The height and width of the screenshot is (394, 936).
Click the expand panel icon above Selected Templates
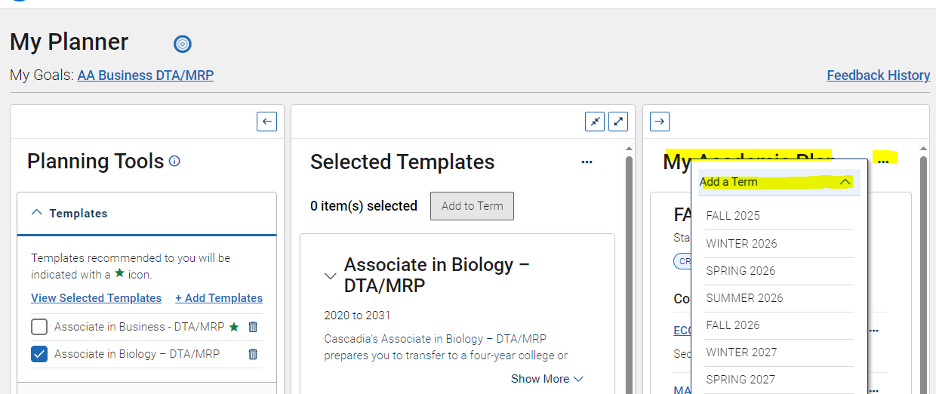coord(618,122)
